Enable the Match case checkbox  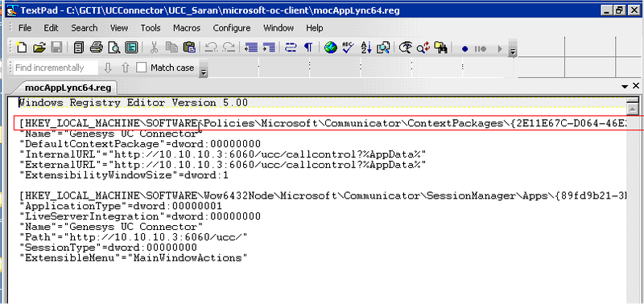click(142, 68)
